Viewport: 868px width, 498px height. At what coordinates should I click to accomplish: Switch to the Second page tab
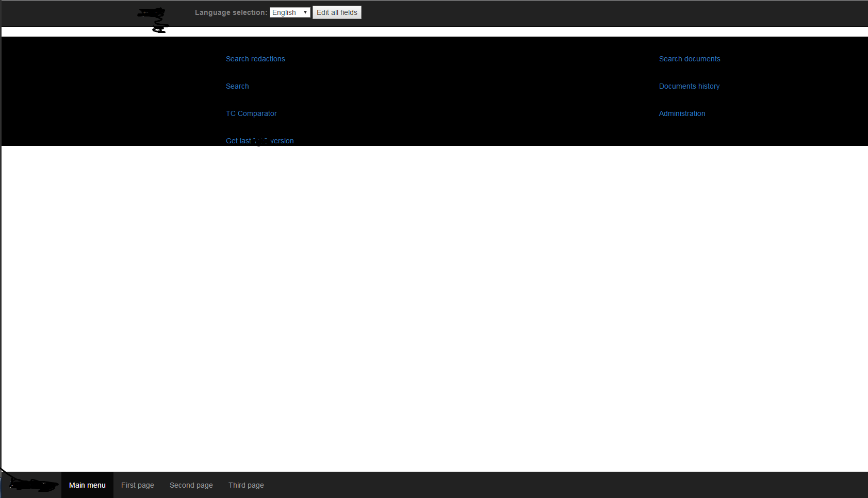[x=191, y=485]
